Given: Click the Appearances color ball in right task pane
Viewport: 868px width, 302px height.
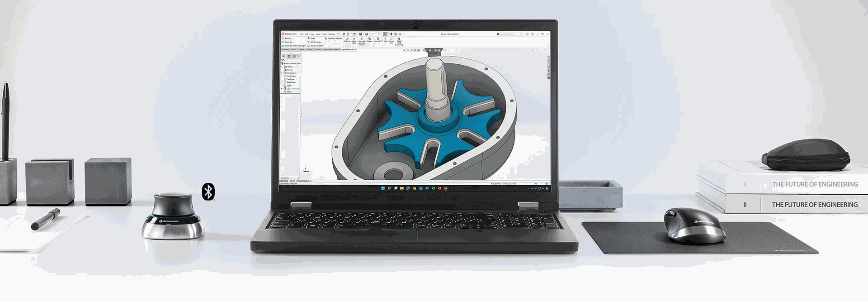Looking at the screenshot, I should pyautogui.click(x=548, y=70).
